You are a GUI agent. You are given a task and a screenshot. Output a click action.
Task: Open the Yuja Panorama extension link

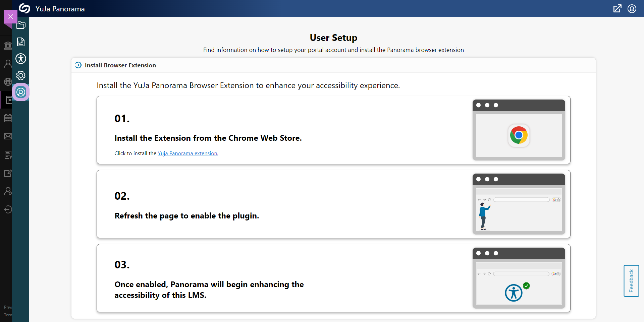tap(188, 153)
